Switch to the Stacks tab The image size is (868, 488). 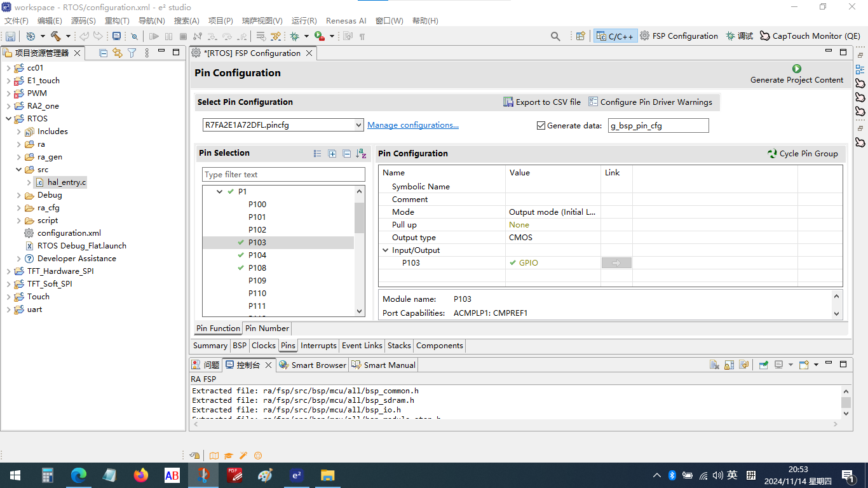click(x=399, y=346)
